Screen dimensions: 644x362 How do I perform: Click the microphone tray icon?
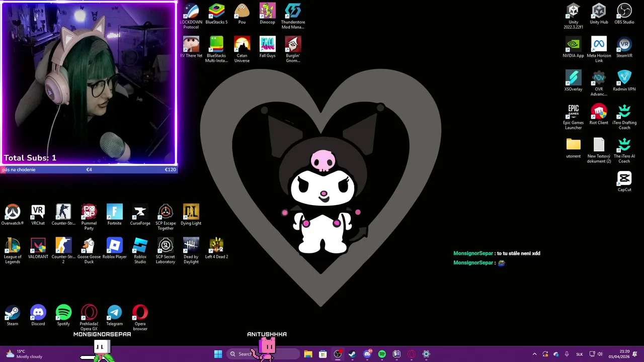(x=567, y=354)
